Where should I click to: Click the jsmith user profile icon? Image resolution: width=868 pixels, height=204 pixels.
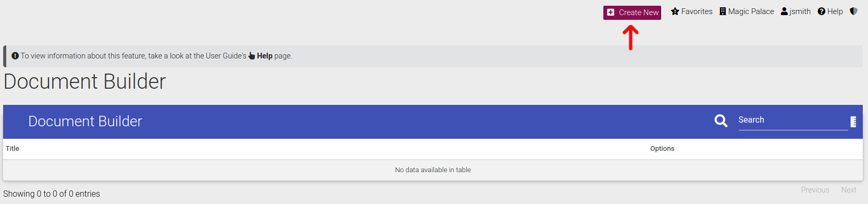click(x=784, y=11)
